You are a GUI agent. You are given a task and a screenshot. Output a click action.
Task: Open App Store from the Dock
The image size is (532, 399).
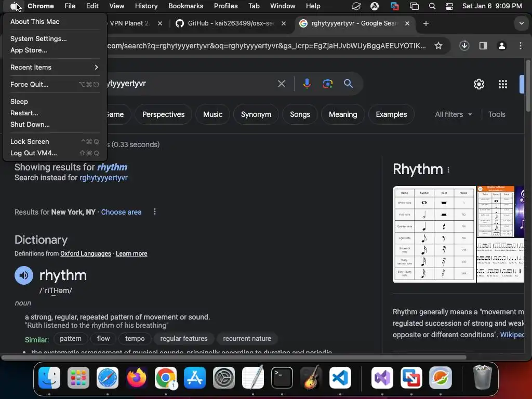coord(195,377)
